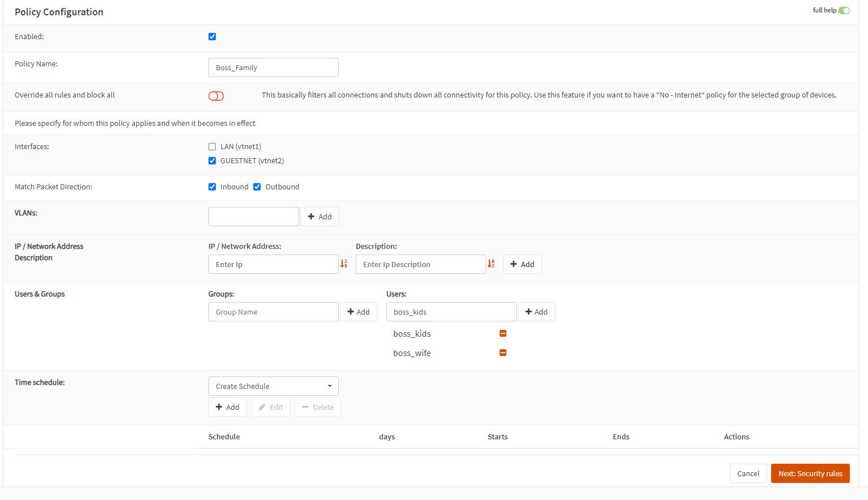Turn off the full help switch
The height and width of the screenshot is (500, 868).
(844, 10)
